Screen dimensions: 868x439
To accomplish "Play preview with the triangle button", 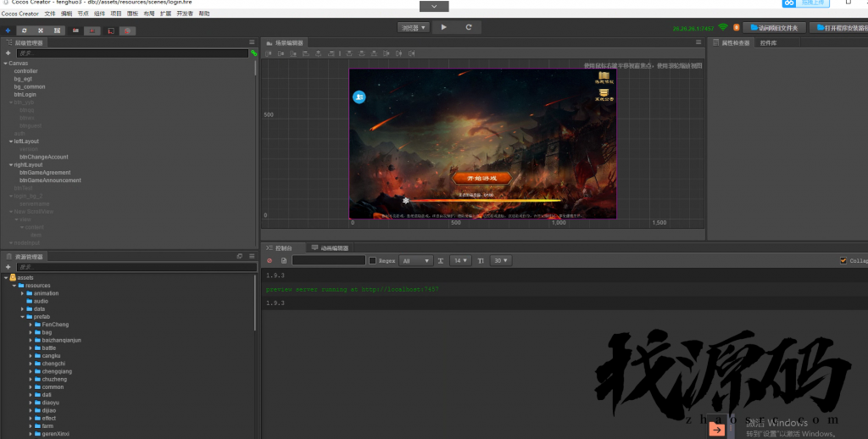I will 444,27.
